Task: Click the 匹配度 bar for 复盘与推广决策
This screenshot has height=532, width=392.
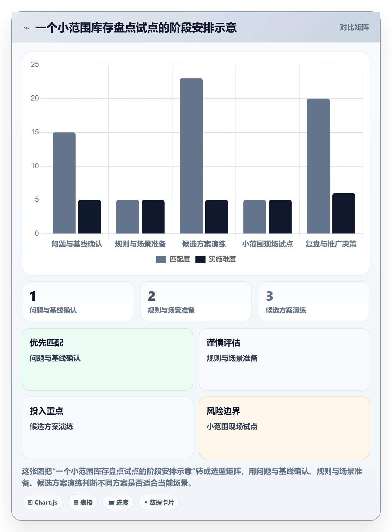Action: [318, 166]
